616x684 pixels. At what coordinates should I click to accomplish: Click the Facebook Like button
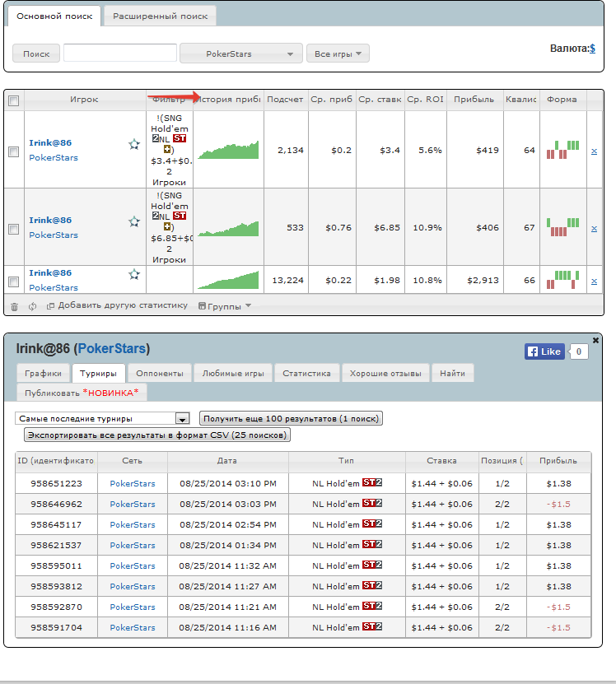click(544, 351)
